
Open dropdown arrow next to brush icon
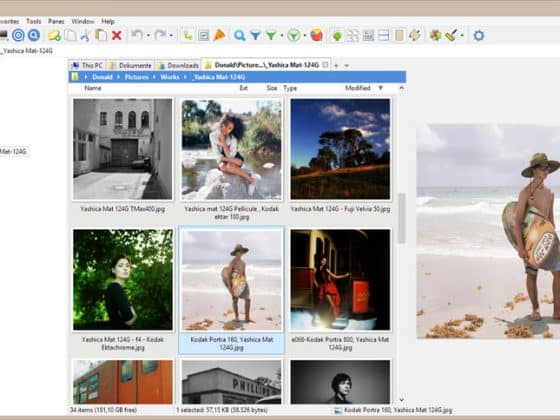point(462,35)
